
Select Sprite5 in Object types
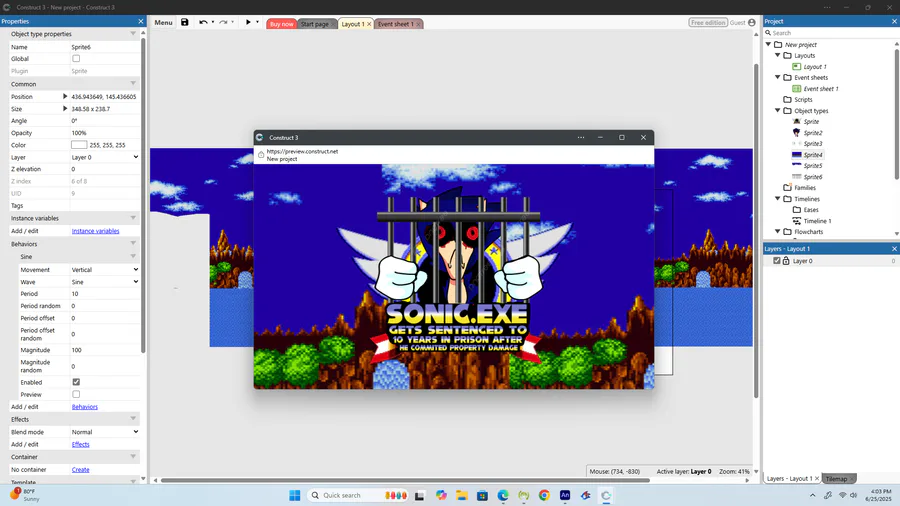[x=813, y=166]
